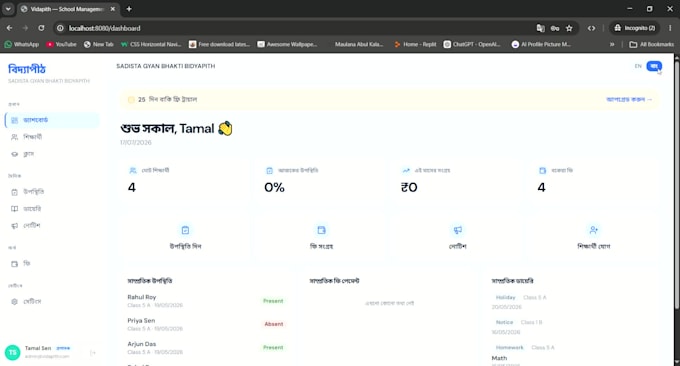Click the upgrade link in the trial banner

click(x=629, y=99)
